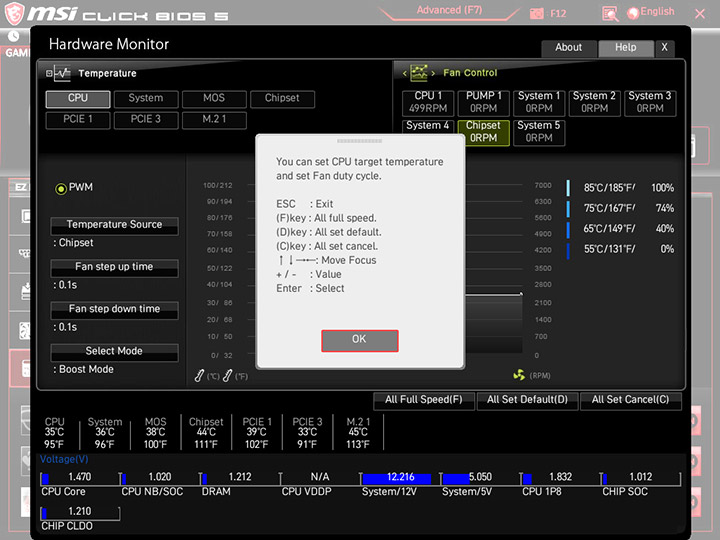Click the M.2 1 45°C temperature reading
This screenshot has height=540, width=720.
point(358,433)
